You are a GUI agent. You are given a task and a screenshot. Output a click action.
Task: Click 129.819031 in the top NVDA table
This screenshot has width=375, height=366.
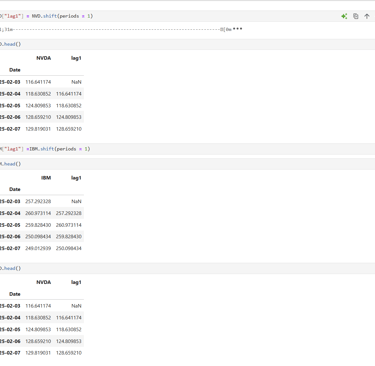(38, 129)
